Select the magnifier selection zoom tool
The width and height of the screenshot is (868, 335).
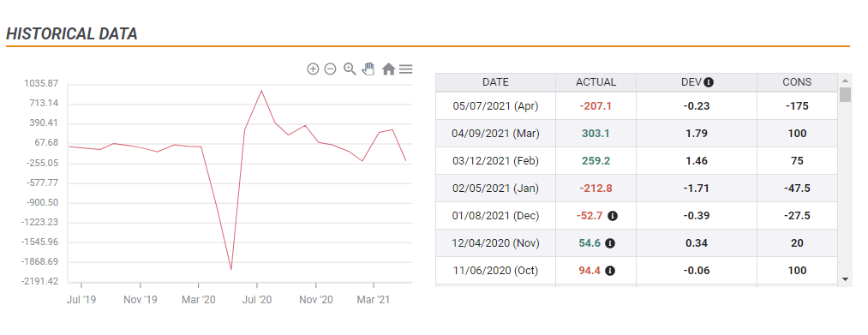coord(350,69)
